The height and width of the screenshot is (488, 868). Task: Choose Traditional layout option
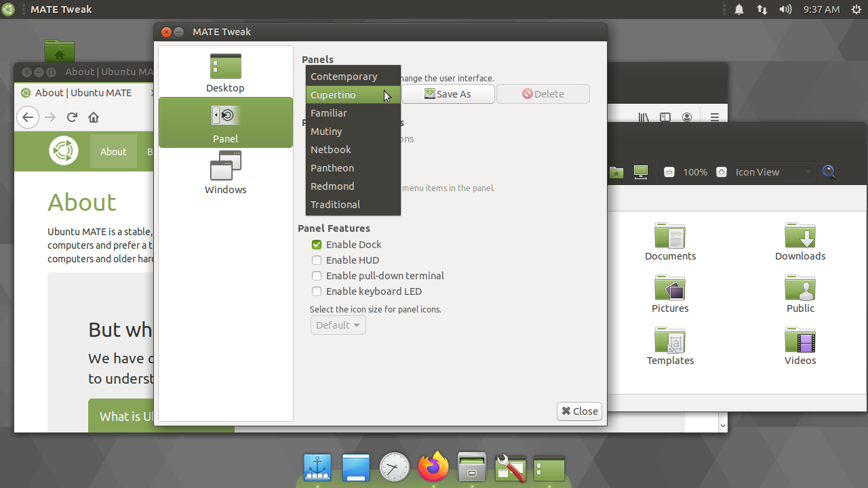coord(353,205)
